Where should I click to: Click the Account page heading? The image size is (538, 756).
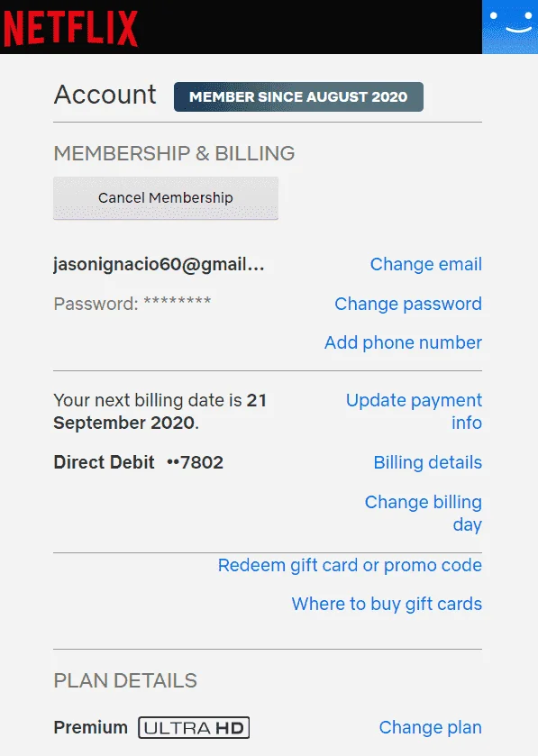coord(105,95)
